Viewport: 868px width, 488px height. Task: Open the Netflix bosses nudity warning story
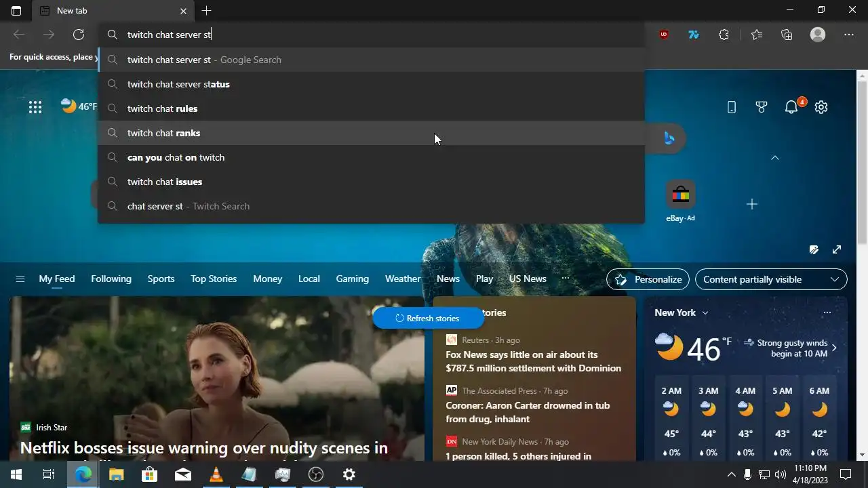[x=203, y=448]
